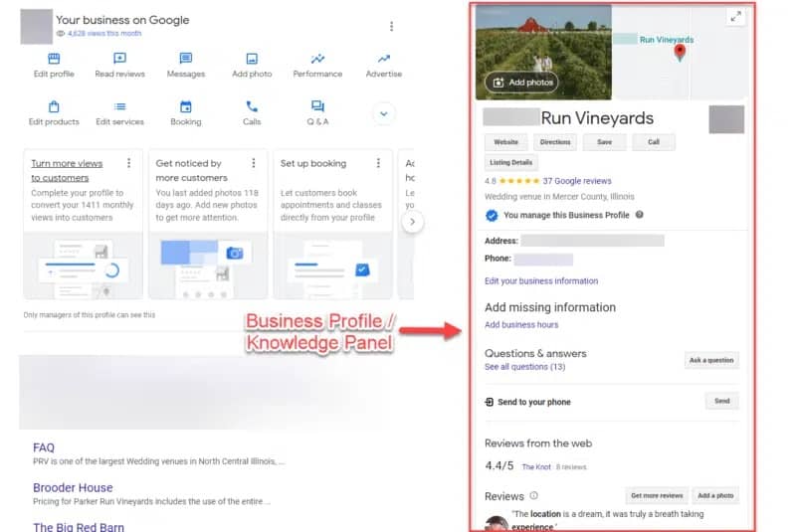Viewport: 796px width, 532px height.
Task: Click Edit your business information
Action: pos(541,281)
